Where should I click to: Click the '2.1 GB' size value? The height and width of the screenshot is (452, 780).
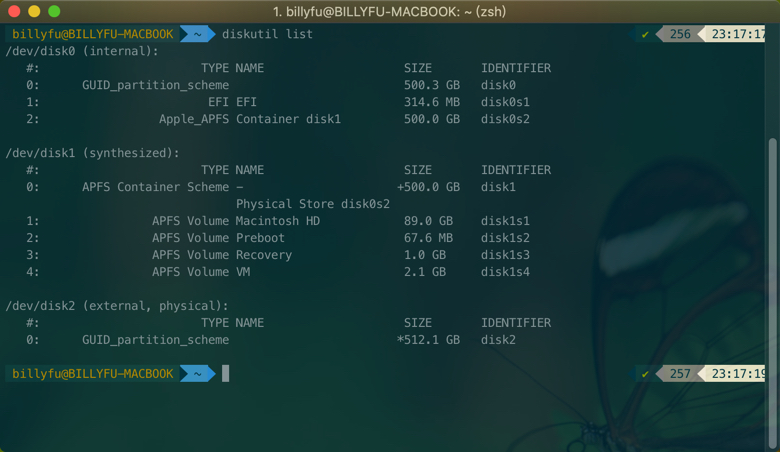[x=425, y=272]
